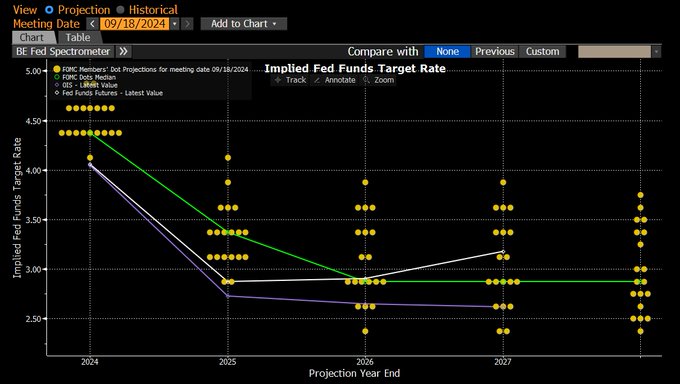The width and height of the screenshot is (680, 384).
Task: Open the Add to Chart dropdown
Action: pos(244,24)
